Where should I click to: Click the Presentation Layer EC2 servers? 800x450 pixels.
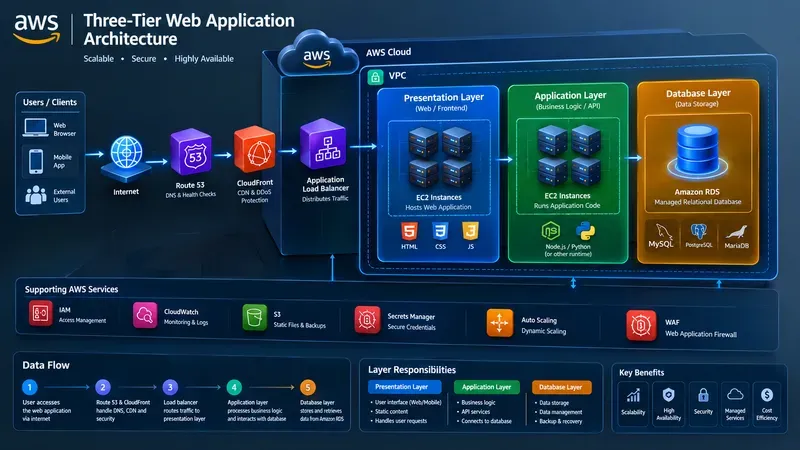click(x=440, y=157)
